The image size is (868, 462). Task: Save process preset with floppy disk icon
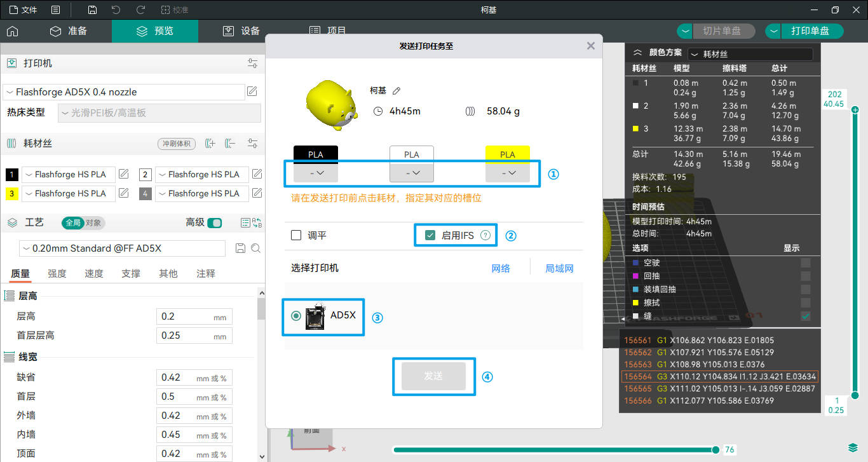coord(240,248)
